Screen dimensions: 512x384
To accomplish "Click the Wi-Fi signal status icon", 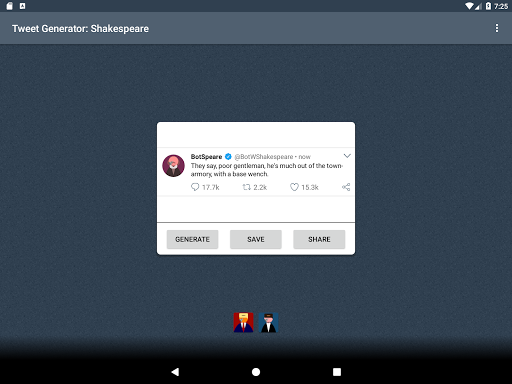I will point(470,6).
